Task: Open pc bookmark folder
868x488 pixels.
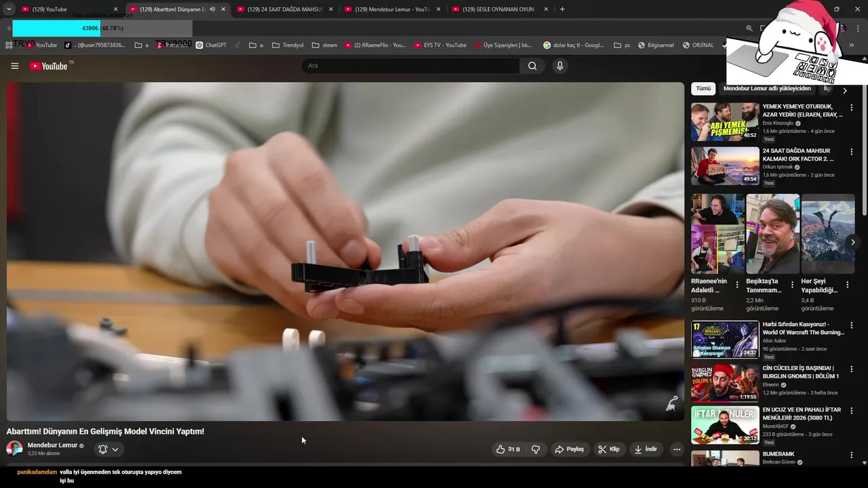Action: pyautogui.click(x=622, y=45)
